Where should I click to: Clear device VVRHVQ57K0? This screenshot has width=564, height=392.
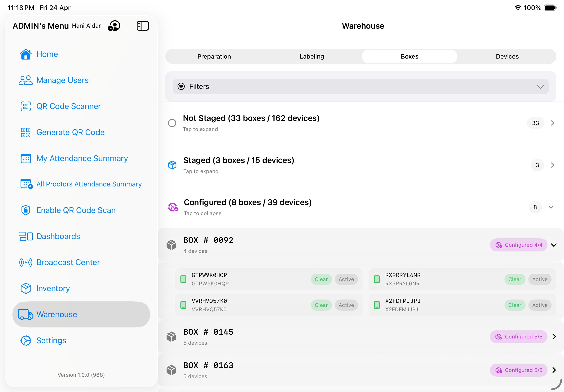tap(321, 305)
